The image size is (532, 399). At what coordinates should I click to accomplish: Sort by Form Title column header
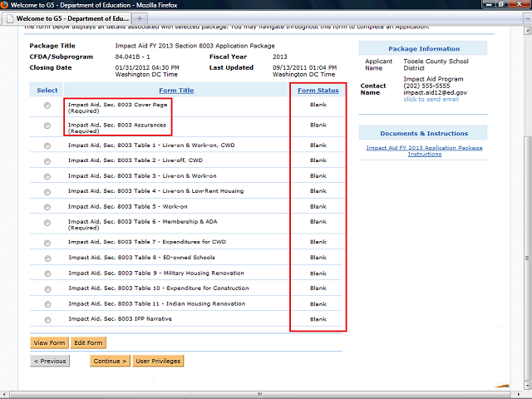coord(176,91)
